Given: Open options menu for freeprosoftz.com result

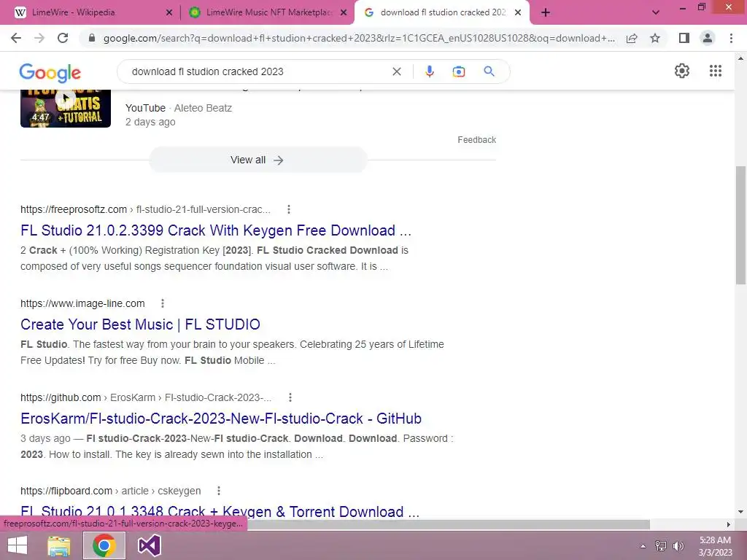Looking at the screenshot, I should [289, 209].
